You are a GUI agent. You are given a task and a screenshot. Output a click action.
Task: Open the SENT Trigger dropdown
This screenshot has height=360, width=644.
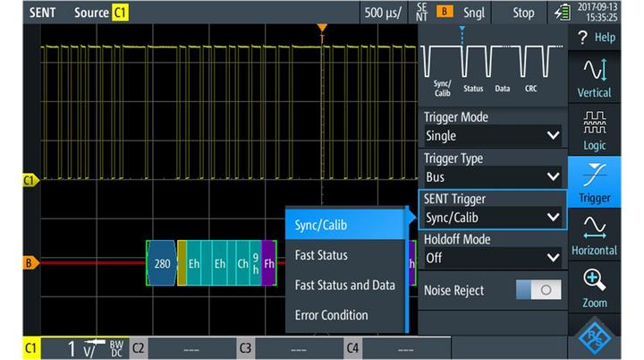[x=493, y=218]
